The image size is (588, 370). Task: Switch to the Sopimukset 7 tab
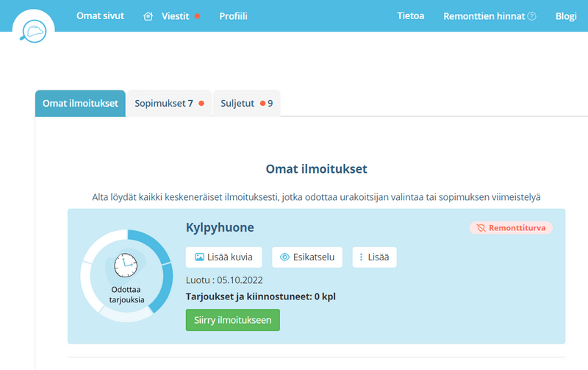[x=170, y=103]
